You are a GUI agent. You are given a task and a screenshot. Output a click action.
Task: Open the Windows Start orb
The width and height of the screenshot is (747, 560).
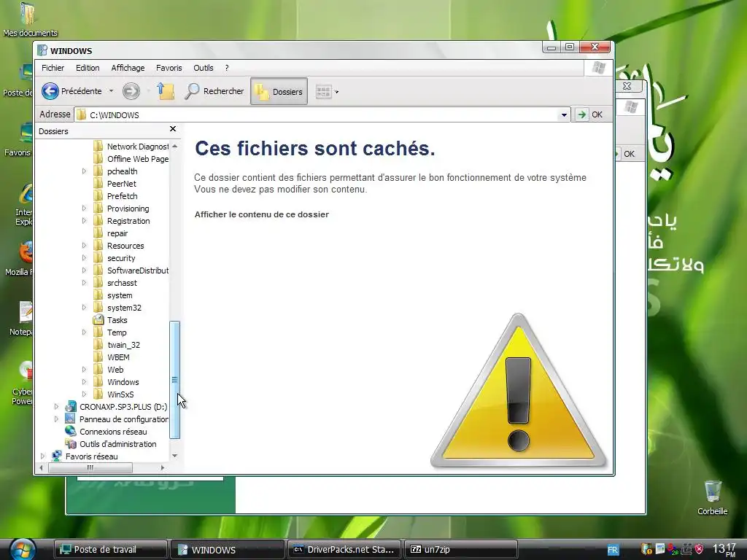21,550
